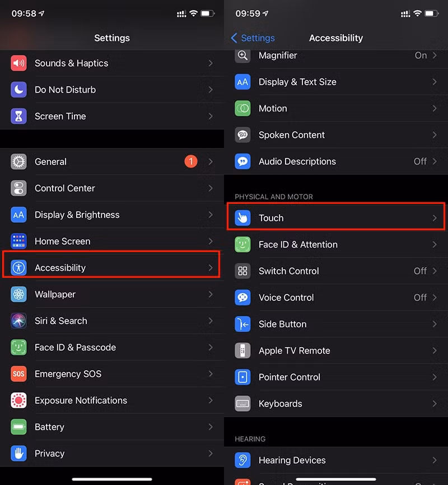Open Do Not Disturb via its chevron
The width and height of the screenshot is (448, 485).
click(x=211, y=90)
